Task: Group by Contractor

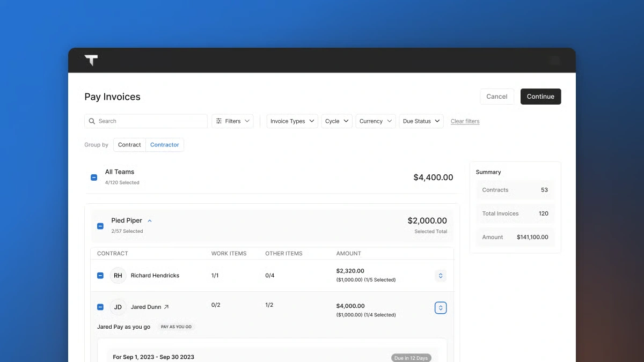Action: tap(165, 145)
